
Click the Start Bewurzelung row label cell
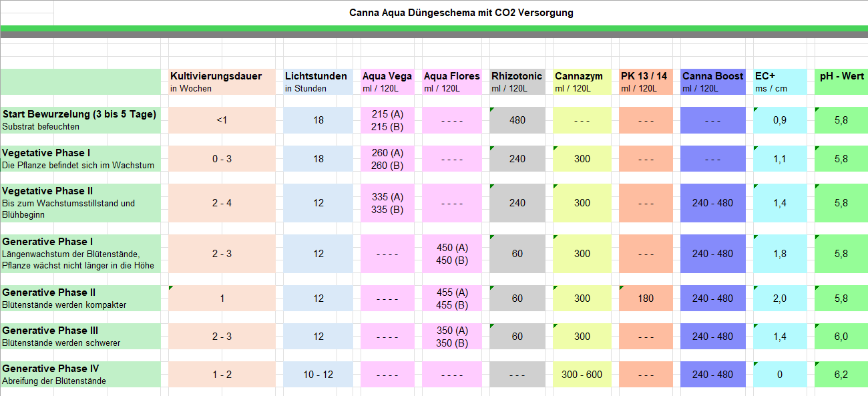coord(81,120)
